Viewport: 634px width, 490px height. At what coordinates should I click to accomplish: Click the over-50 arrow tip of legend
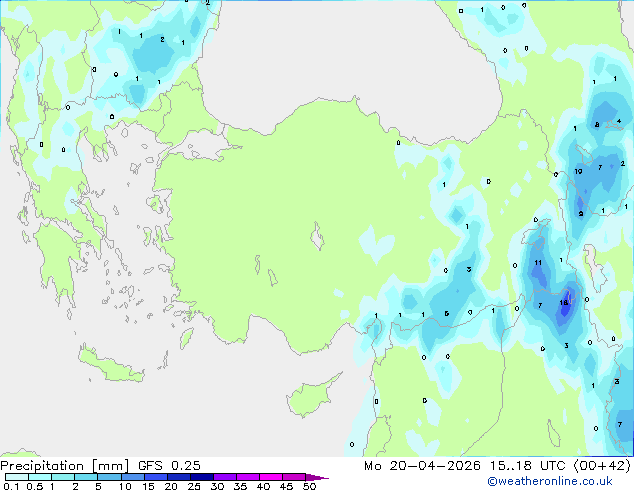(317, 477)
